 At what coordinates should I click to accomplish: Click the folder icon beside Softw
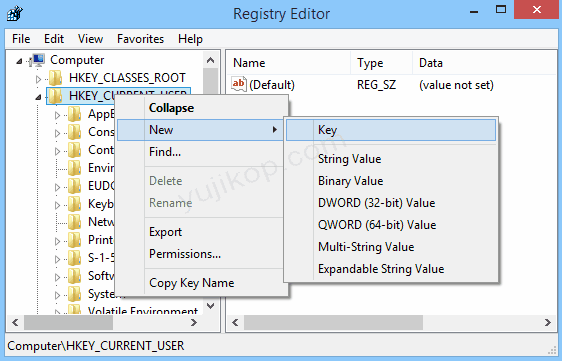[75, 276]
